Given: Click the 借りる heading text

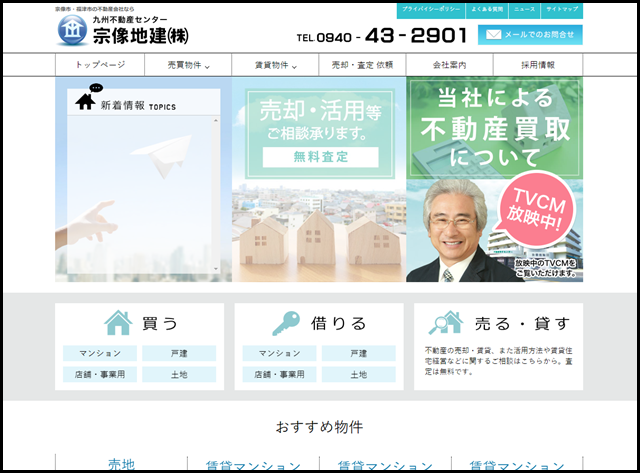Looking at the screenshot, I should point(338,324).
